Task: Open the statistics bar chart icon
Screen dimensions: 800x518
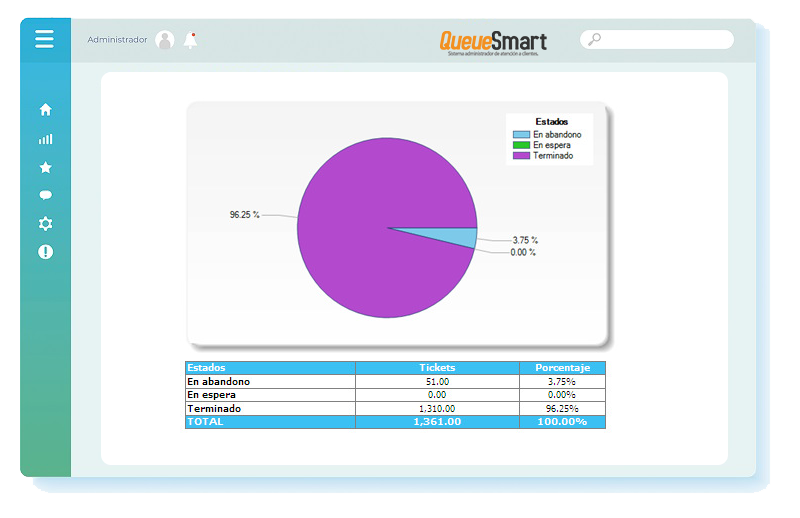Action: click(45, 139)
